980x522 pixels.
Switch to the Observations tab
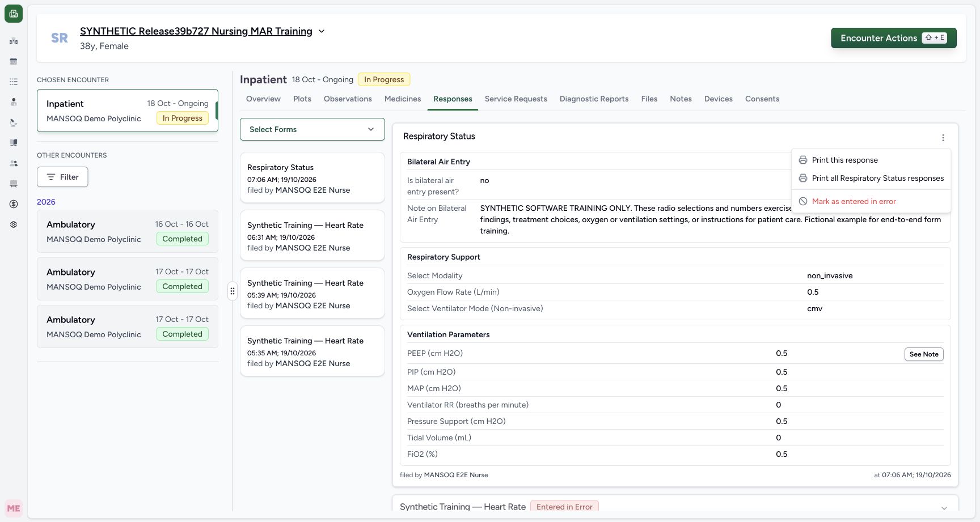click(348, 99)
